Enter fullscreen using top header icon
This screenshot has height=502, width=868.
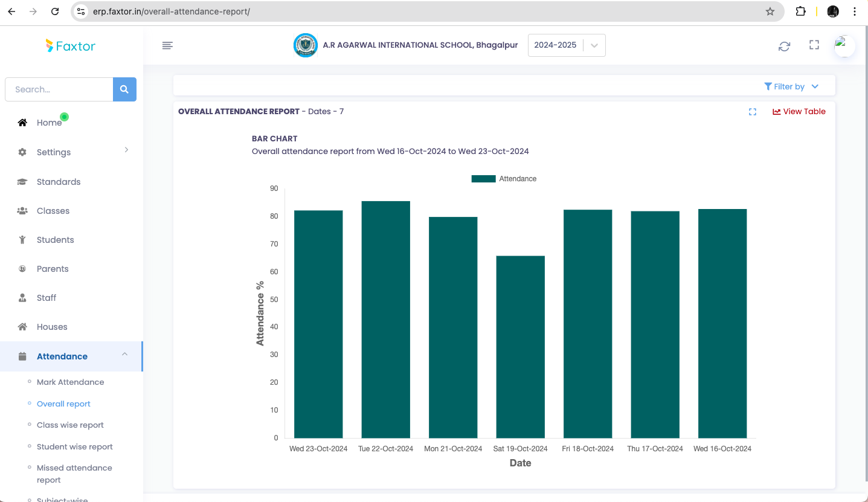(x=814, y=45)
